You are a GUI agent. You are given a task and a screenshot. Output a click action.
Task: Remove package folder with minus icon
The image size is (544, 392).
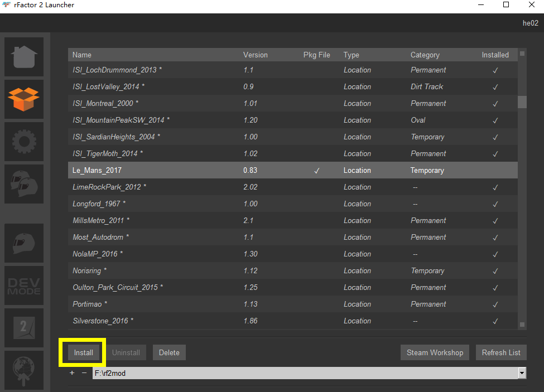coord(84,373)
